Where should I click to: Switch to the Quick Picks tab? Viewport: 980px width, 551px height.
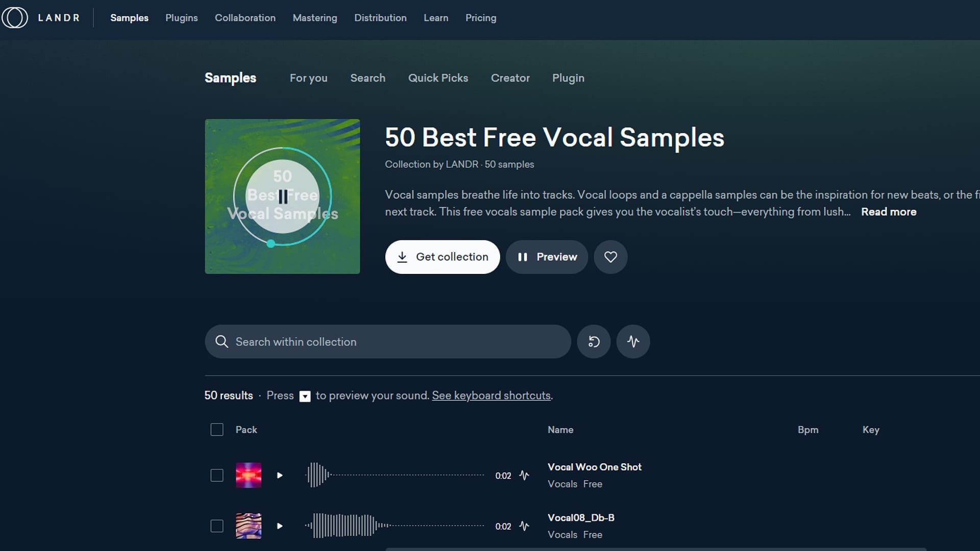pos(438,78)
